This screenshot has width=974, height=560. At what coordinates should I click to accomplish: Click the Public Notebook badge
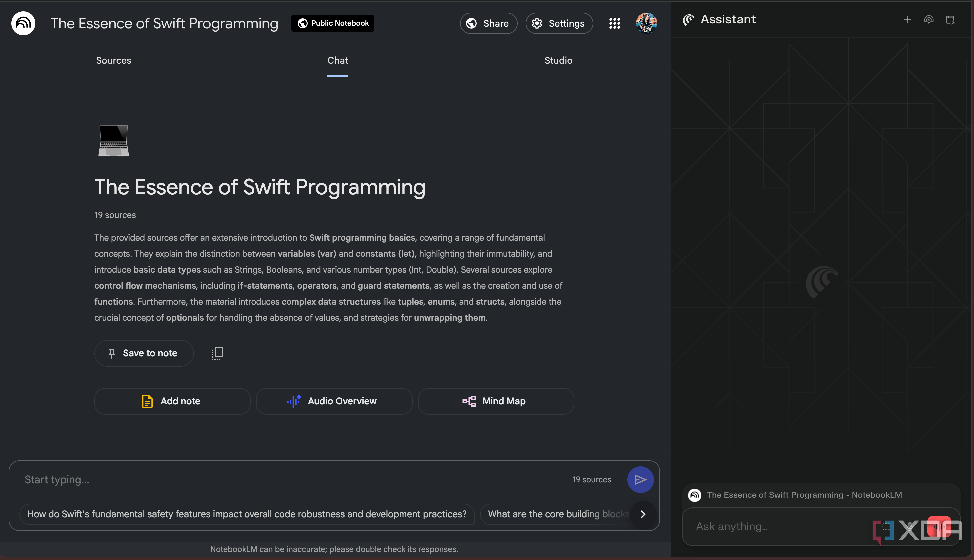click(333, 23)
